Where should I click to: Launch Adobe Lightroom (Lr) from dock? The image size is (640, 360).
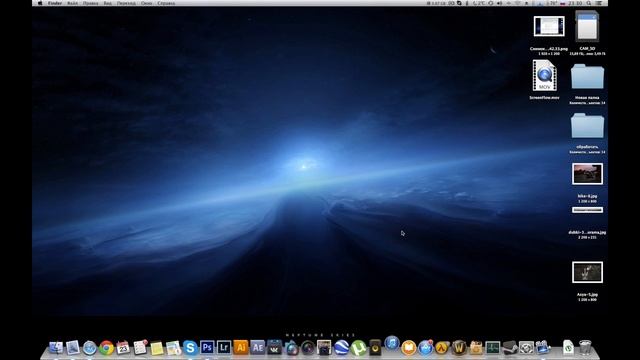click(x=224, y=347)
